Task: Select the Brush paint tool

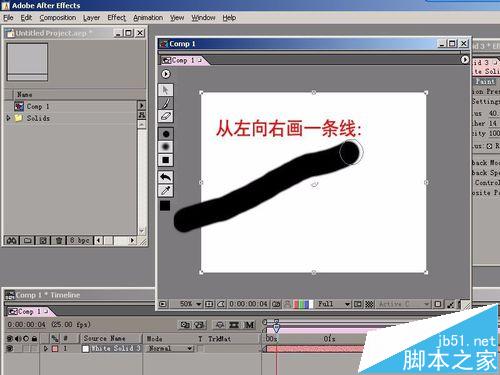Action: [166, 103]
